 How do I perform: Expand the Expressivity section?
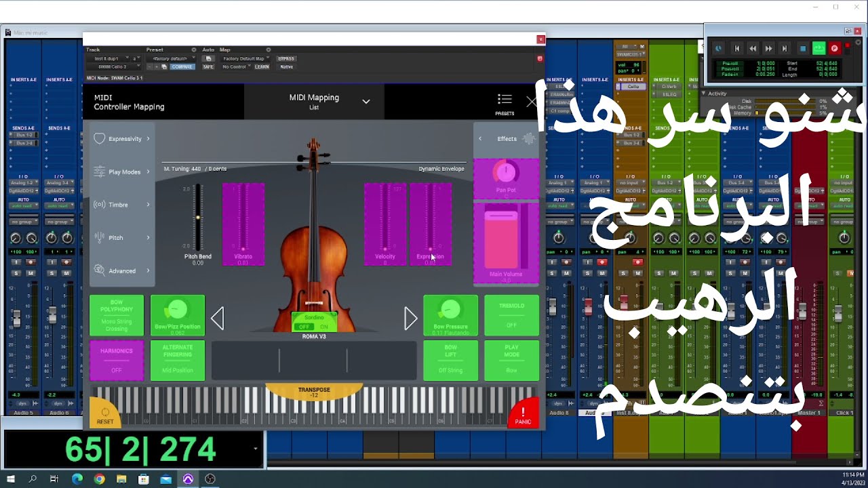(x=148, y=138)
